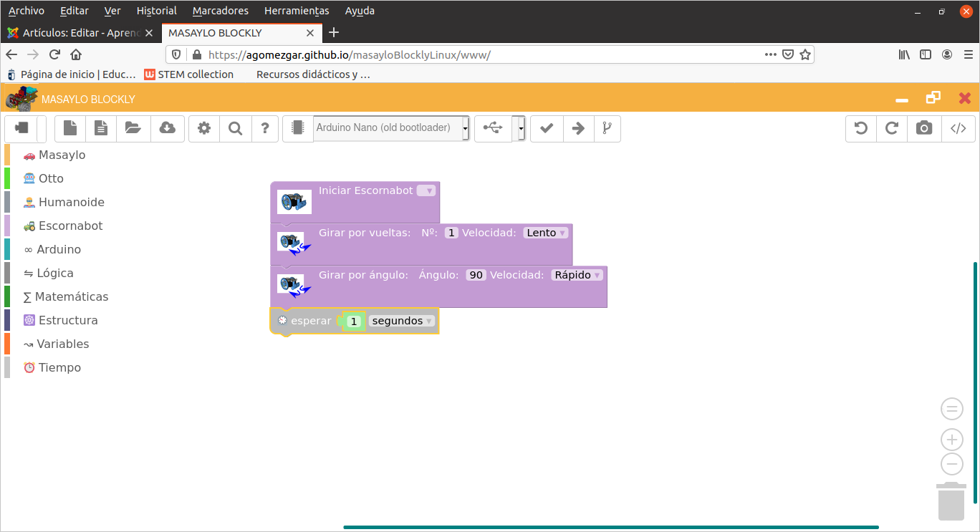Create a new blank project file
Screen dimensions: 980x532
70,128
